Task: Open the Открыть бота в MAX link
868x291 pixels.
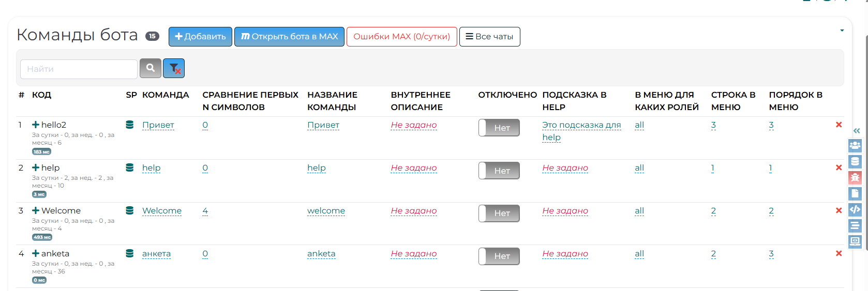Action: pos(289,37)
